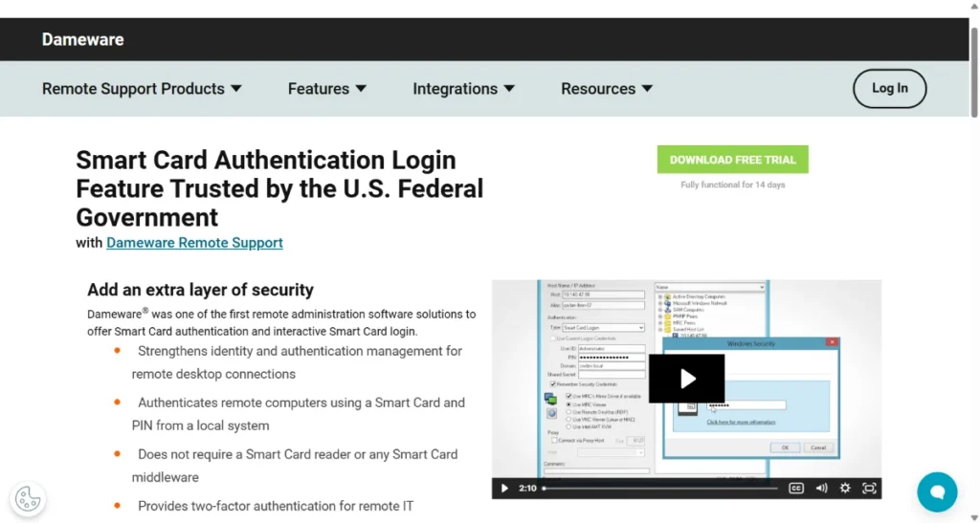Click the 'Authenticates remote computers' bullet
Screen dimensions: 980x523
point(299,414)
